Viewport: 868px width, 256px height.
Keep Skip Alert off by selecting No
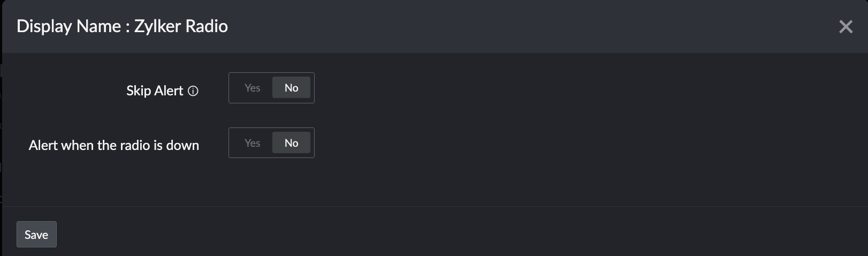coord(291,88)
